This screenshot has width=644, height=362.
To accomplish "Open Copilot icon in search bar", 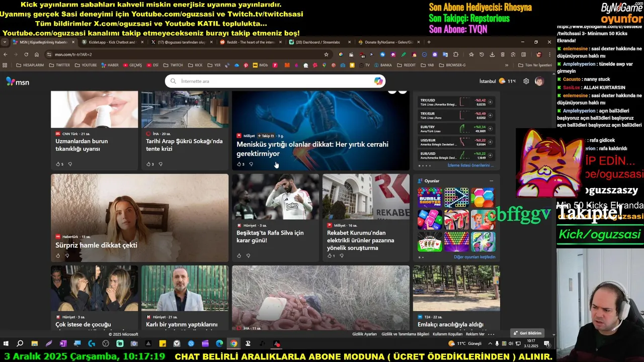I will tap(378, 81).
